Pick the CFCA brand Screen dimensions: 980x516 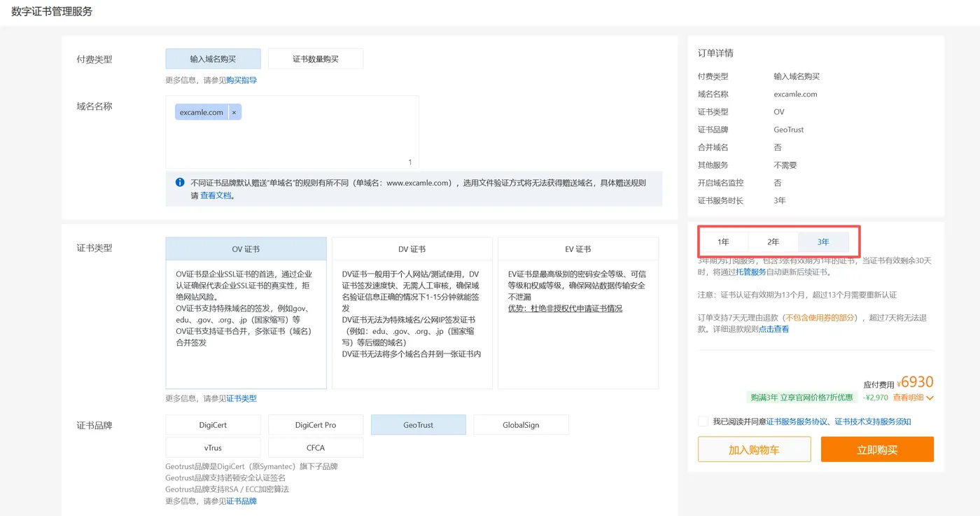tap(316, 447)
